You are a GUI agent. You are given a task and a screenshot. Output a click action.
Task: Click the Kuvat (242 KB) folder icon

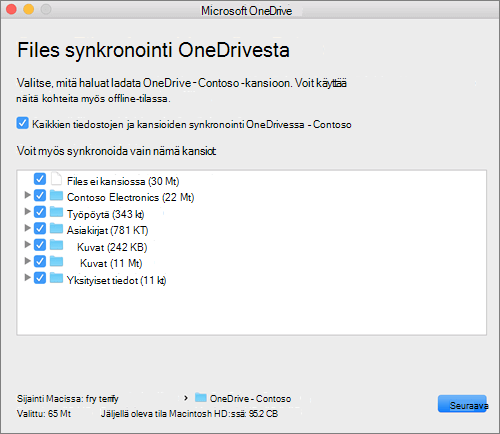click(56, 245)
